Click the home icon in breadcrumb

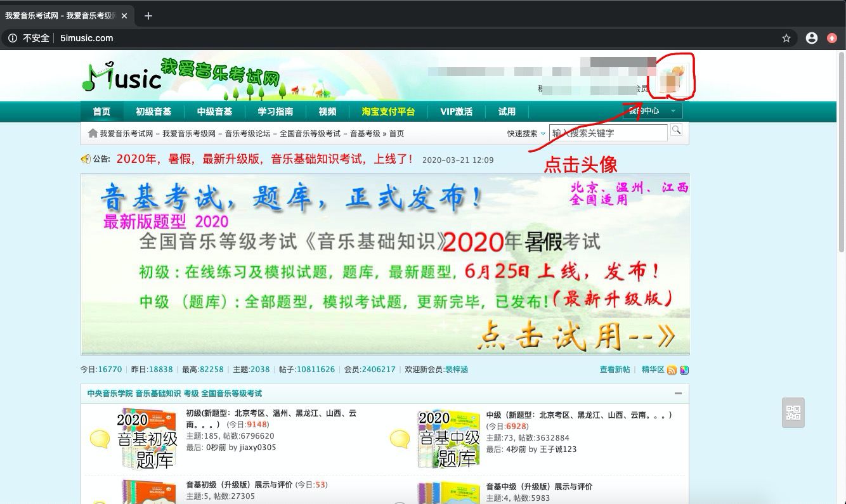tap(93, 133)
